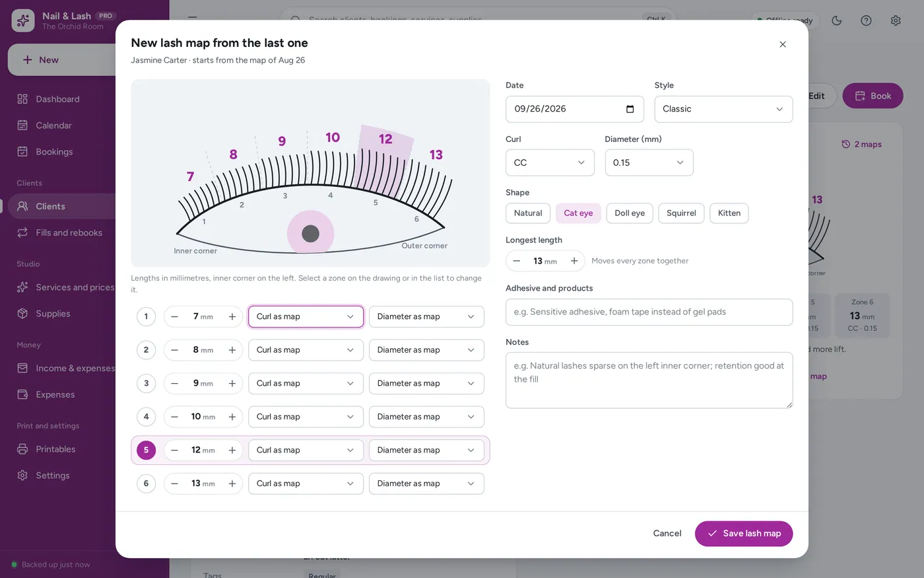Open Dashboard from the sidebar
The width and height of the screenshot is (924, 578).
(62, 99)
